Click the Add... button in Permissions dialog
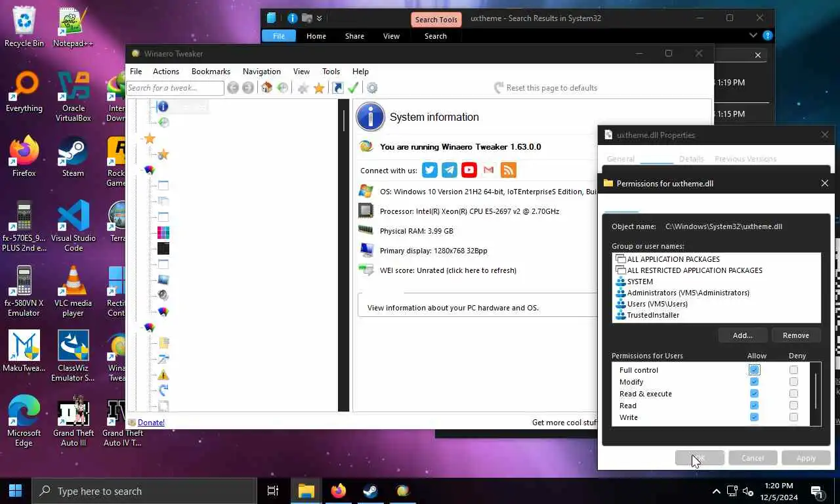The height and width of the screenshot is (504, 840). tap(742, 335)
